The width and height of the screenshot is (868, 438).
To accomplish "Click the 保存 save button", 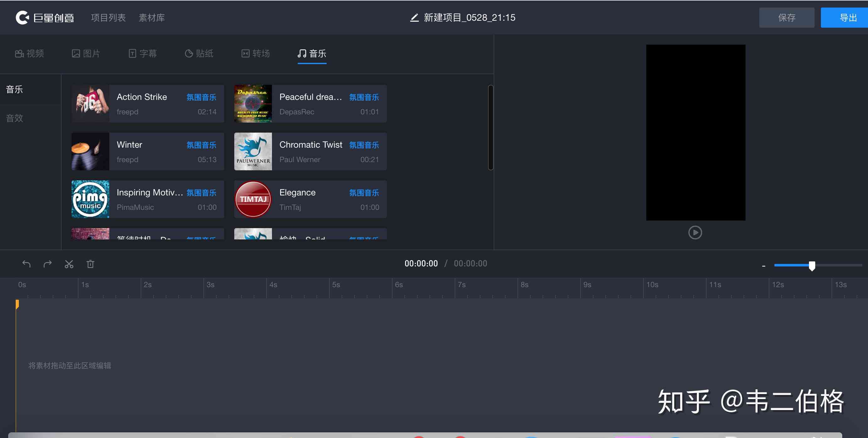I will (x=786, y=18).
